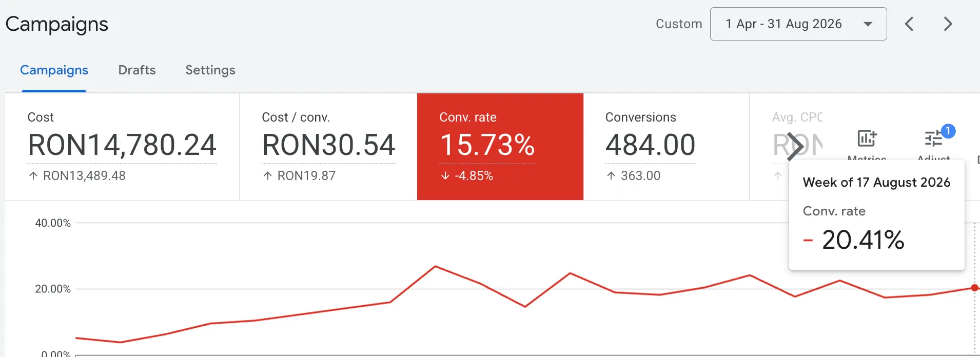
Task: Click the Conversions comparison 363.00
Action: tap(640, 176)
